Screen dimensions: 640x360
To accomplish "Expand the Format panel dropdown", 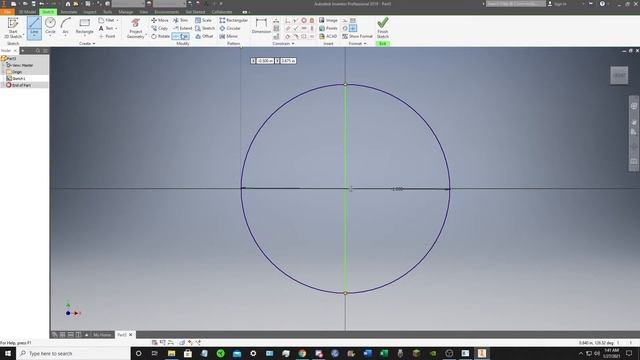I will pos(357,43).
